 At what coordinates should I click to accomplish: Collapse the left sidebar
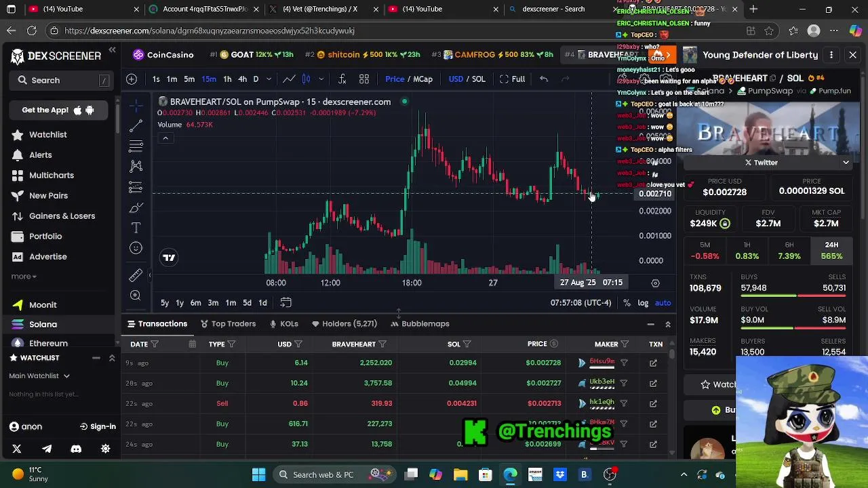tap(112, 50)
